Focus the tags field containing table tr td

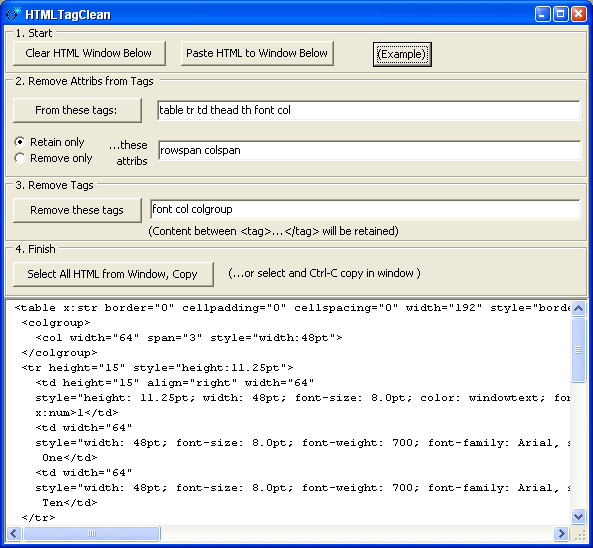point(368,110)
